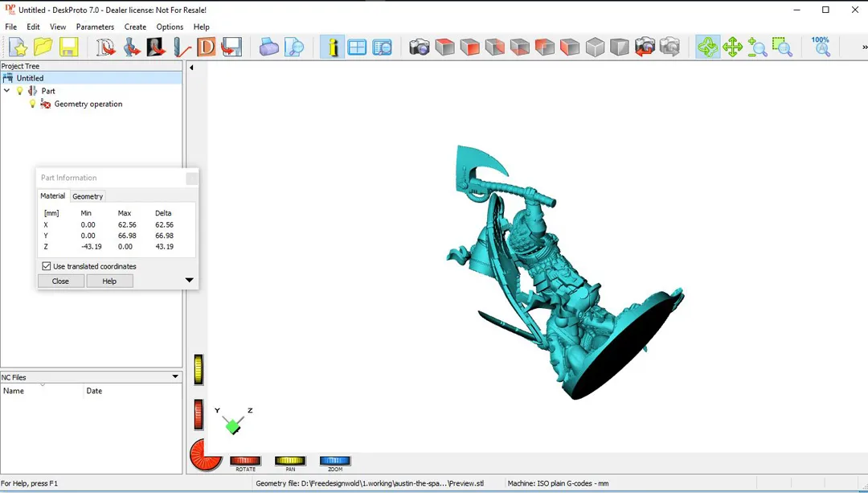Activate the plus/minus zoom mode icon

point(757,47)
